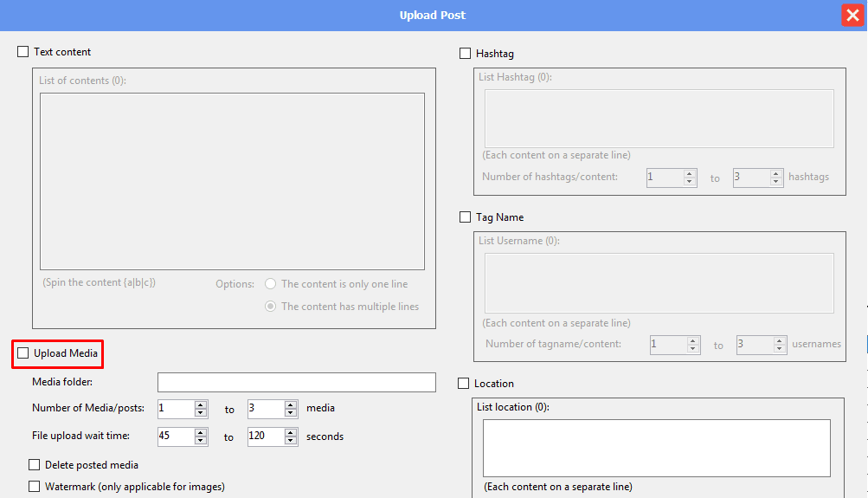
Task: Enable the Text content checkbox
Action: pos(23,52)
